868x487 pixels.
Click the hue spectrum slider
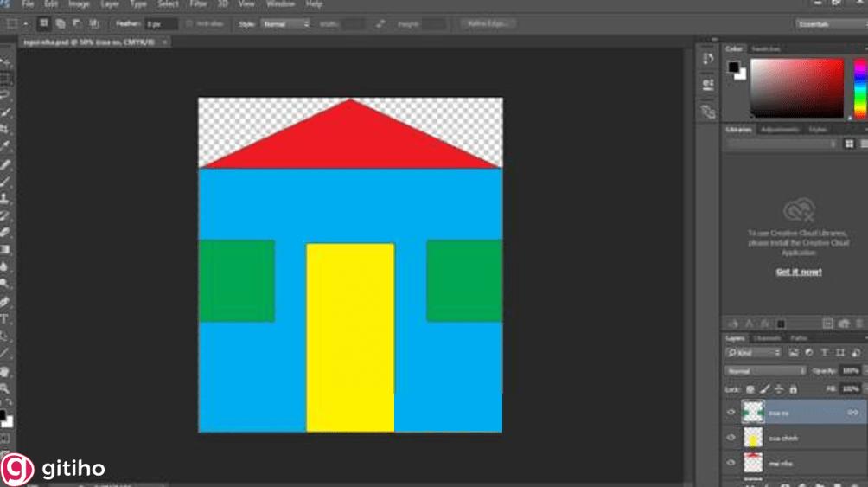pyautogui.click(x=860, y=88)
